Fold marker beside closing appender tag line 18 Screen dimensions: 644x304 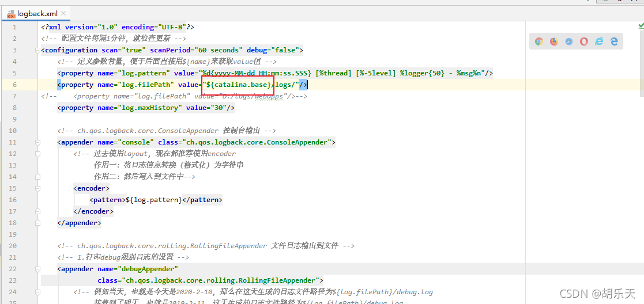tap(38, 223)
